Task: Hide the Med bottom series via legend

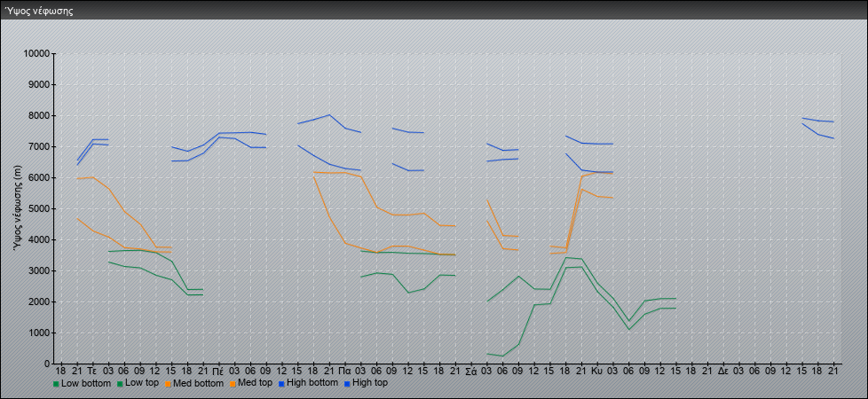Action: [x=193, y=383]
